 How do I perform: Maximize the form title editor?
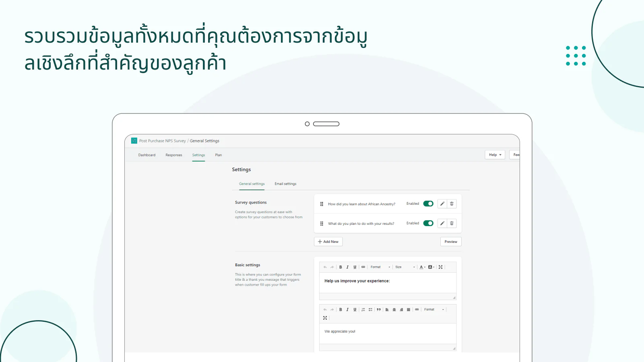pos(440,267)
